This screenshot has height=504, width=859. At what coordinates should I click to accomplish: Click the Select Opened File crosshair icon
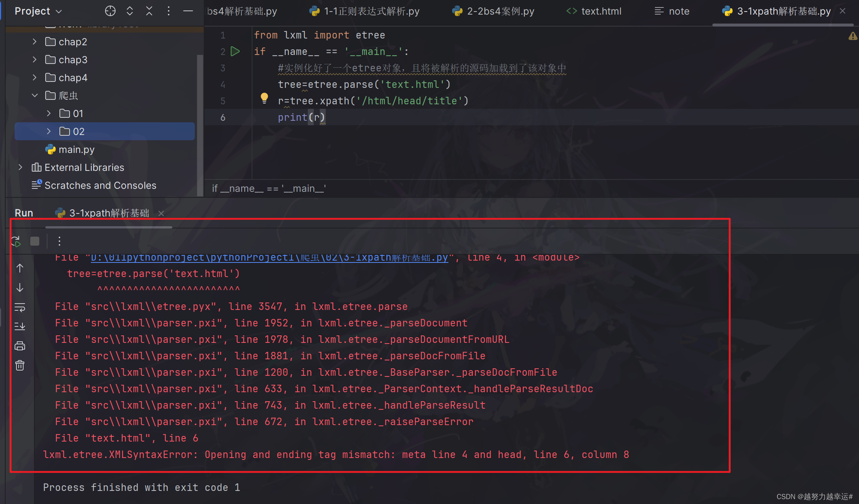pyautogui.click(x=110, y=11)
